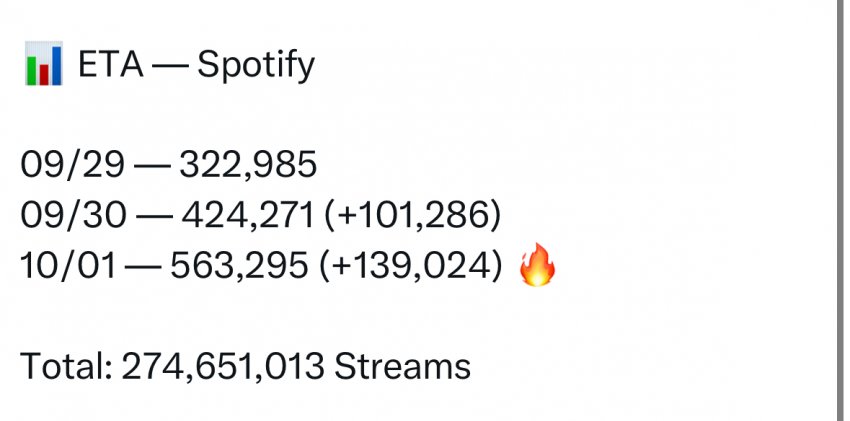Screen dimensions: 850x421
Task: Click the word Streams
Action: 402,366
